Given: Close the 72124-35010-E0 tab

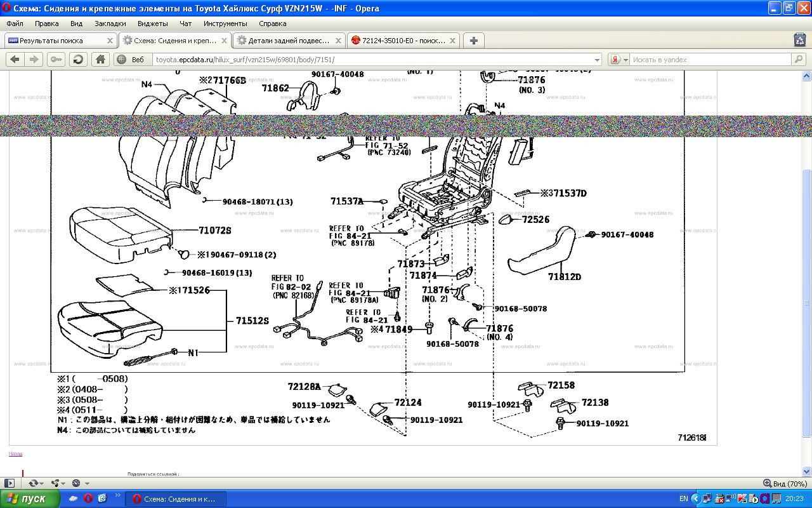Looking at the screenshot, I should [x=453, y=40].
